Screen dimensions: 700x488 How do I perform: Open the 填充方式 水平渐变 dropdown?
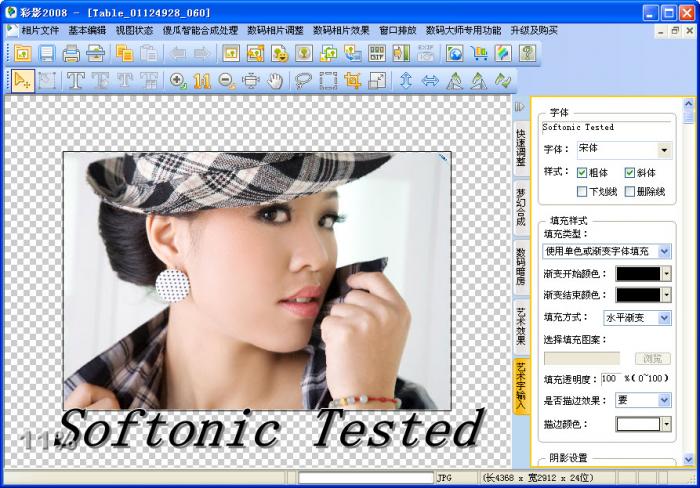tap(664, 318)
